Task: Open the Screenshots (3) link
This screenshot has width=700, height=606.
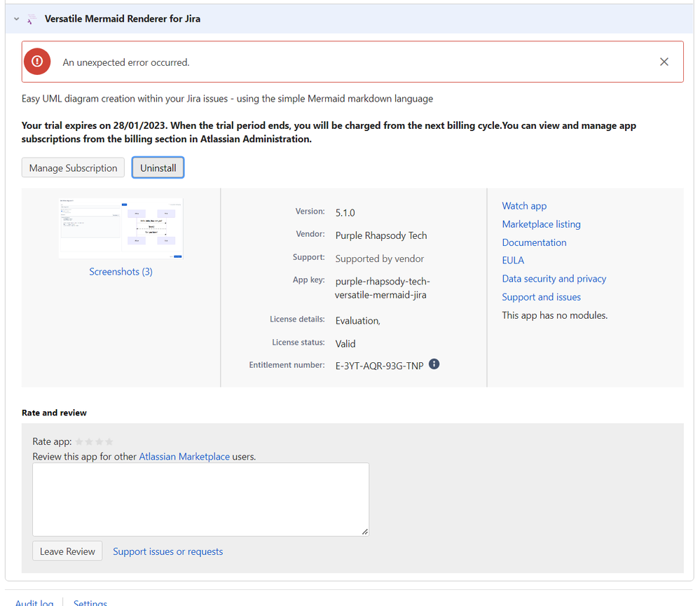Action: [x=121, y=272]
